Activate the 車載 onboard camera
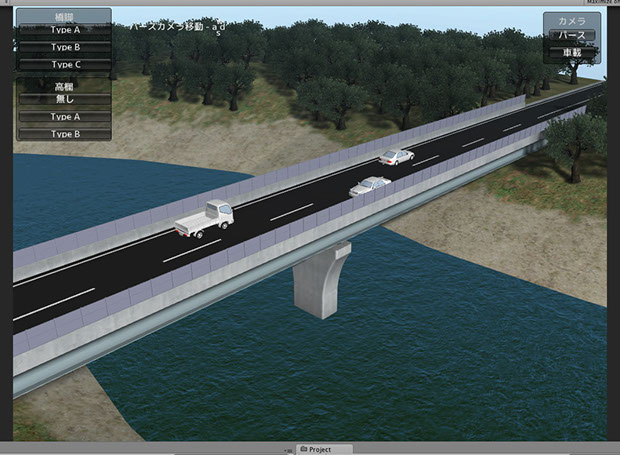Image resolution: width=620 pixels, height=455 pixels. click(572, 52)
